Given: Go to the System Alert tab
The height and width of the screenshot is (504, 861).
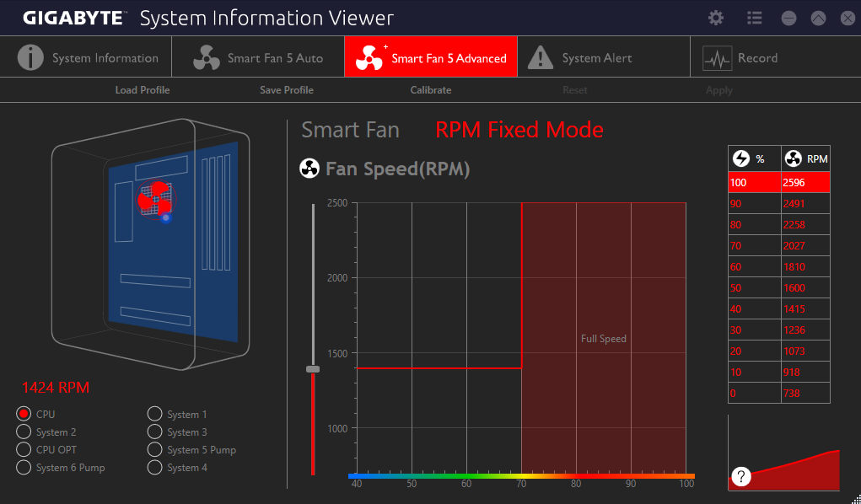Looking at the screenshot, I should [604, 57].
